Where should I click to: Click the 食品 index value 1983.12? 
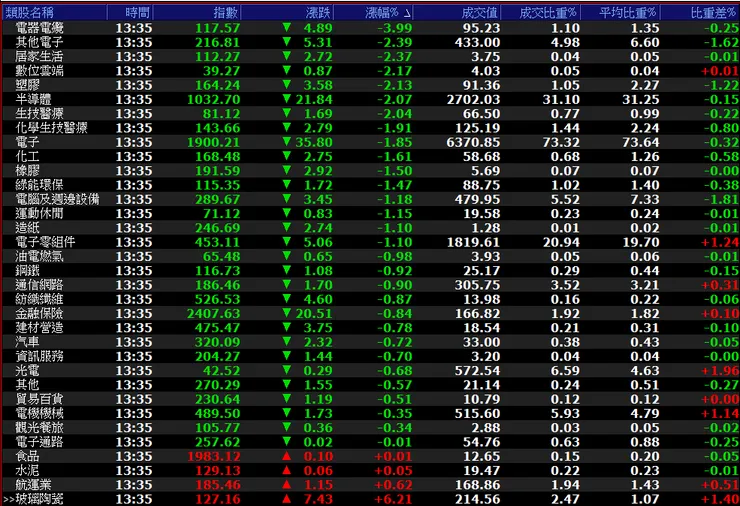(214, 456)
